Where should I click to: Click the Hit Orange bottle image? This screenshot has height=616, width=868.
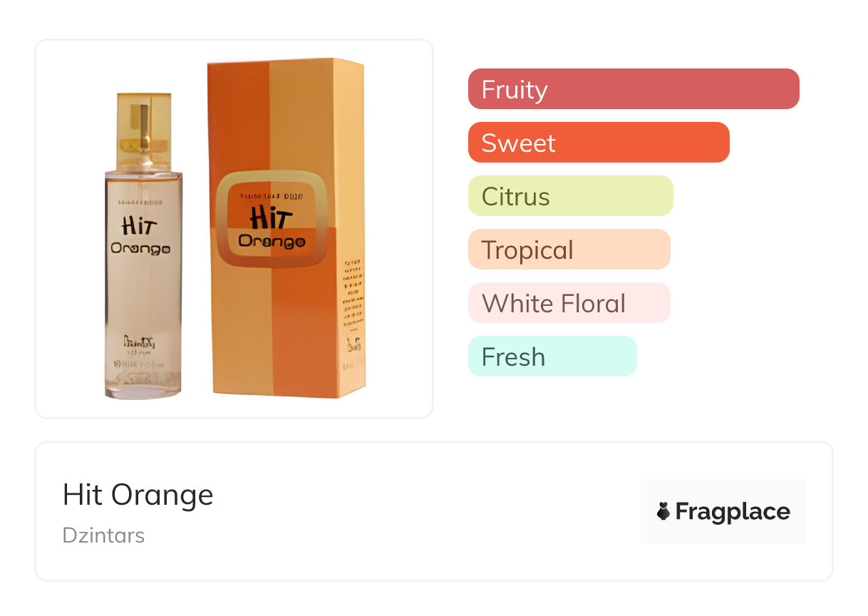143,246
